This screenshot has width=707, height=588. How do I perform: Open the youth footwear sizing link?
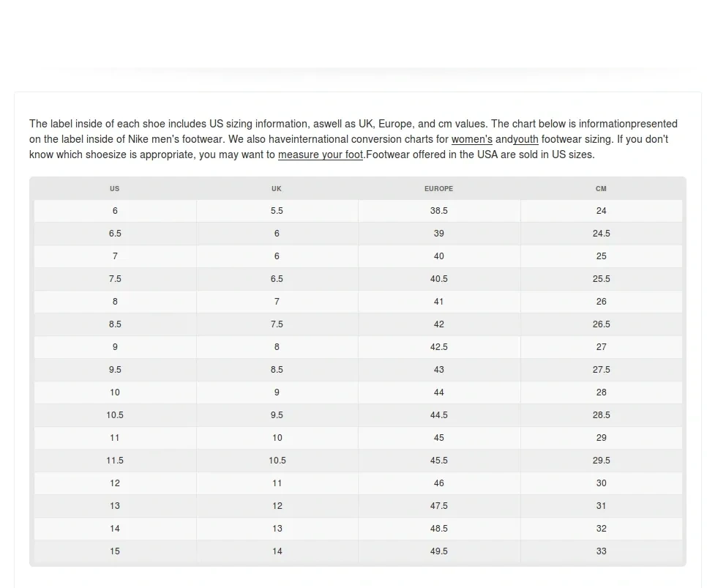[525, 139]
